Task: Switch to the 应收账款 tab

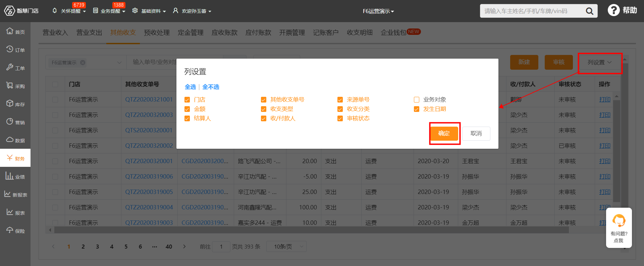Action: pyautogui.click(x=224, y=32)
